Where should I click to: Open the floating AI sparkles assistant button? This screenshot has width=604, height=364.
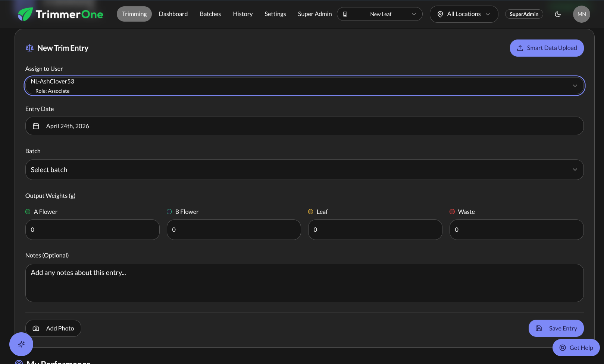tap(21, 344)
